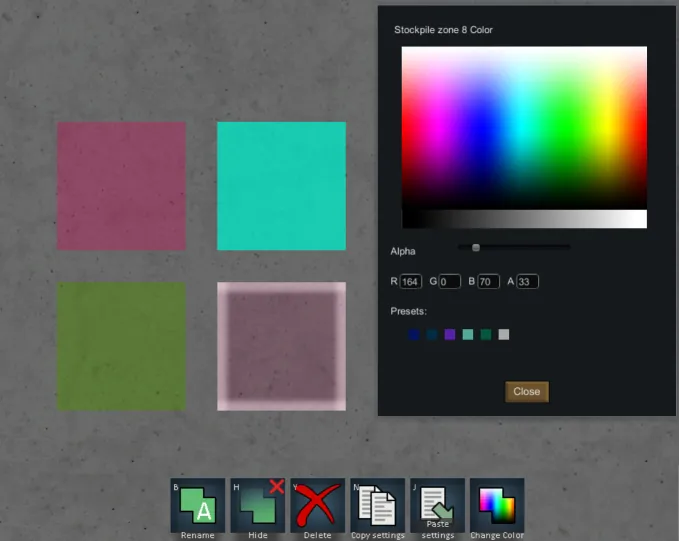Select the magenta stockpile zone
The height and width of the screenshot is (541, 679).
(x=121, y=186)
